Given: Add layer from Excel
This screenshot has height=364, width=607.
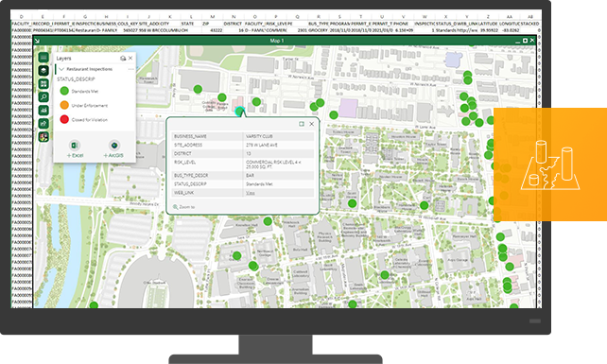Looking at the screenshot, I should point(75,149).
